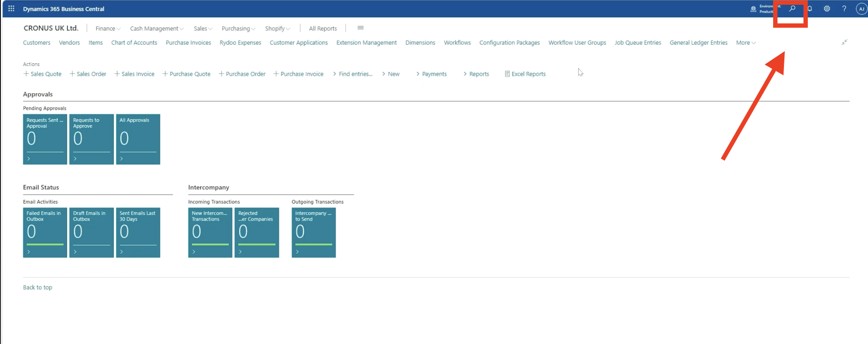Viewport: 868px width, 344px height.
Task: Open Rydoo Expenses
Action: pos(240,42)
